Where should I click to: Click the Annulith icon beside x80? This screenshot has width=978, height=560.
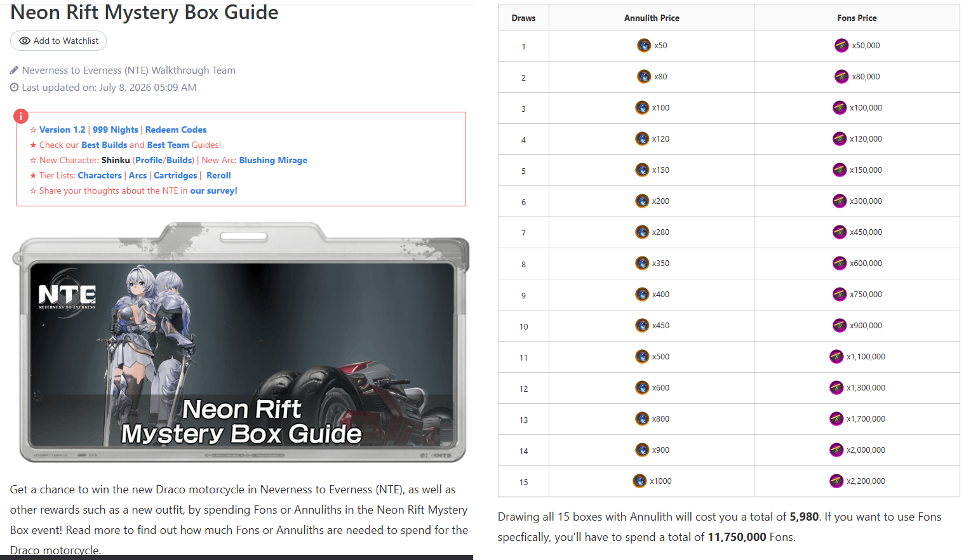pyautogui.click(x=644, y=76)
